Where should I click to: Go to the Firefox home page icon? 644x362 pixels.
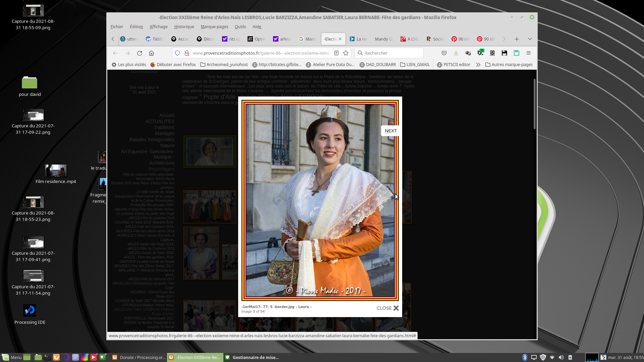(x=152, y=53)
